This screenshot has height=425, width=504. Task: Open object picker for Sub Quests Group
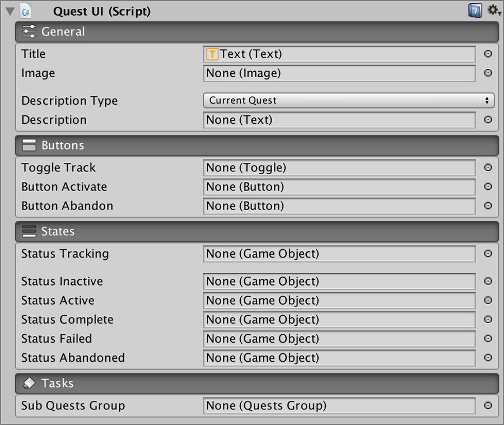(x=488, y=406)
